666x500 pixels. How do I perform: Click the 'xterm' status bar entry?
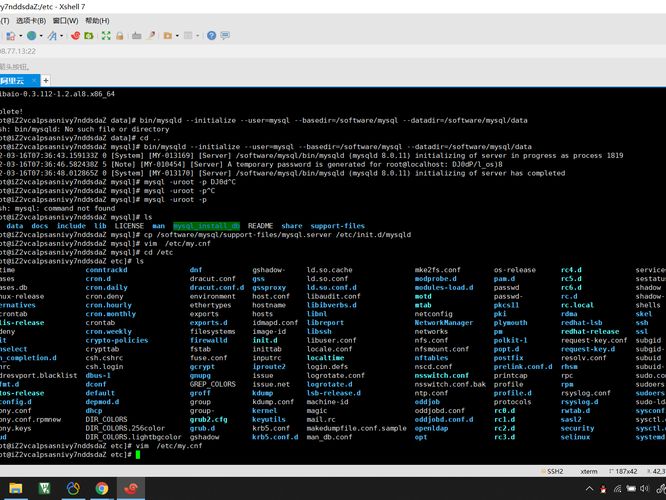pyautogui.click(x=589, y=472)
